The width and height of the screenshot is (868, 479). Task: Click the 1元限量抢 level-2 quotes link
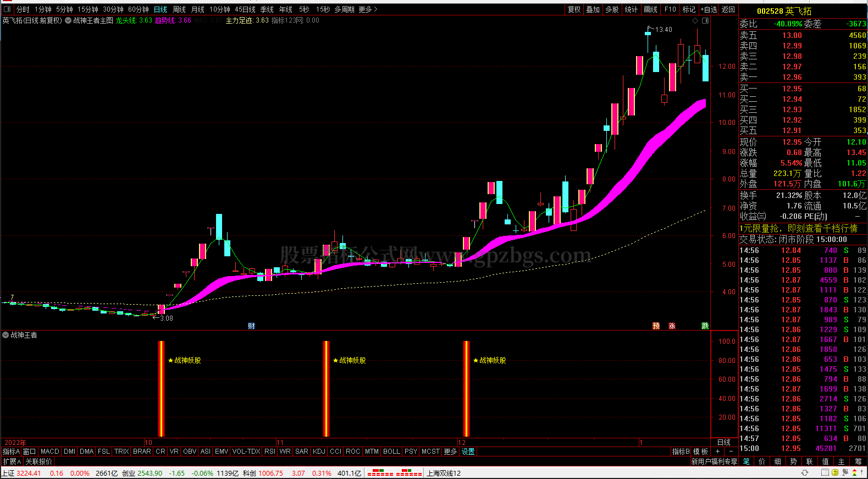pyautogui.click(x=798, y=228)
